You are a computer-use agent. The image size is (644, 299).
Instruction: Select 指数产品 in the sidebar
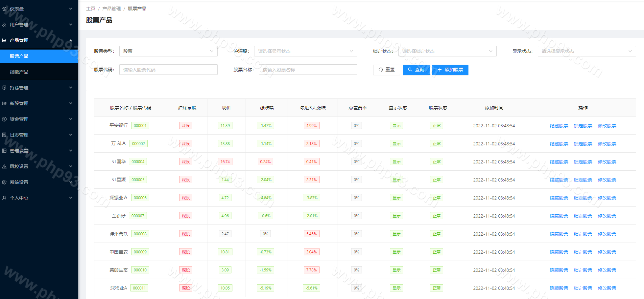pos(19,72)
